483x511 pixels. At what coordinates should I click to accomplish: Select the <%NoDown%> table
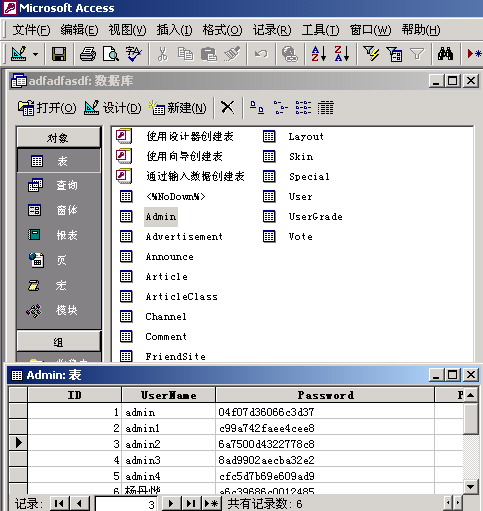[175, 197]
